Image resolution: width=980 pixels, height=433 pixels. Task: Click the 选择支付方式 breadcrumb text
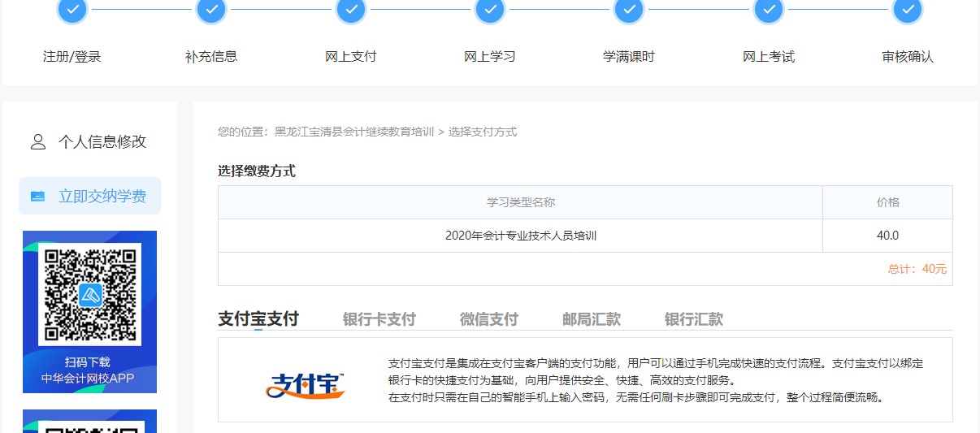[x=483, y=132]
